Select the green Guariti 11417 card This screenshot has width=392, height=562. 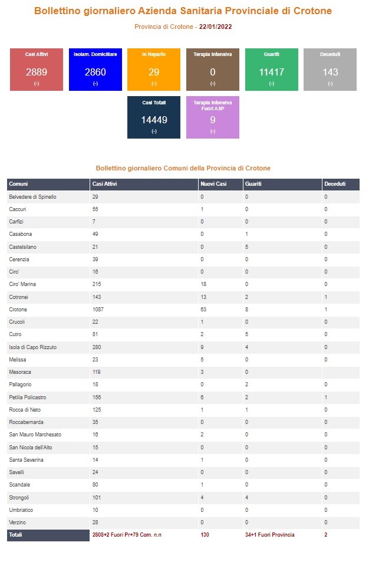coord(272,70)
